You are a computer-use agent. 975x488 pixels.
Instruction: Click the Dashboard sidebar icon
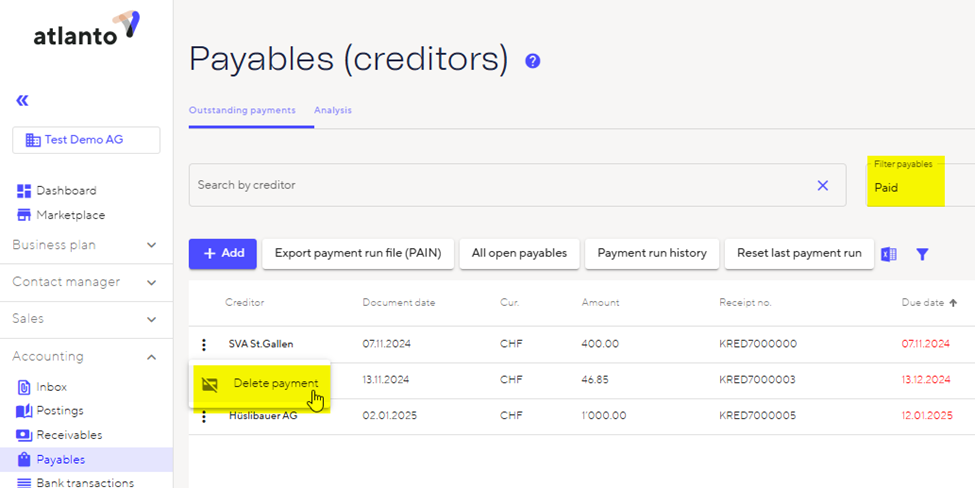pos(24,191)
